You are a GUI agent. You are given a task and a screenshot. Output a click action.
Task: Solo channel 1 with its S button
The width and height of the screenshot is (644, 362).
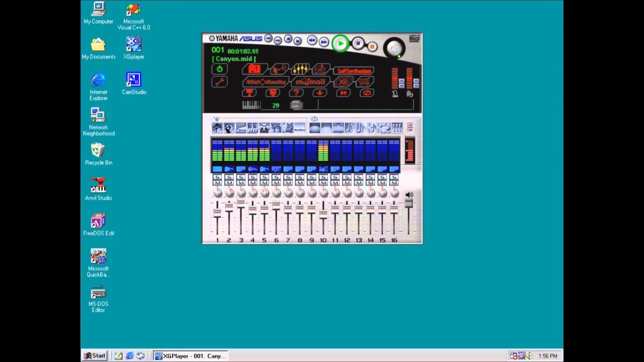(x=217, y=177)
